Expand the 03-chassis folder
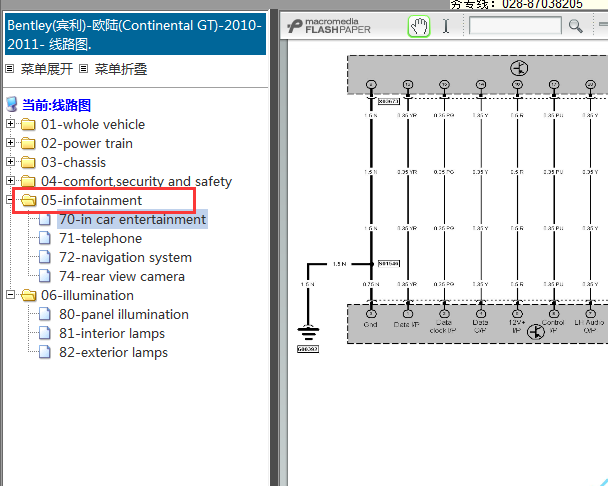 pyautogui.click(x=10, y=162)
